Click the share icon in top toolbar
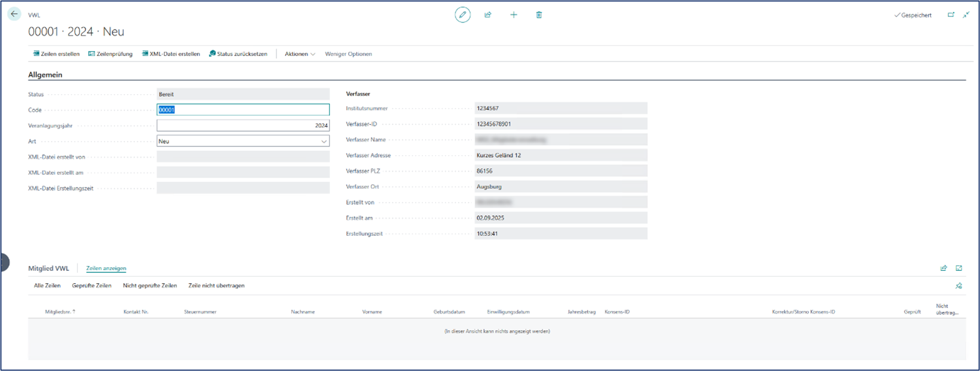 click(488, 15)
